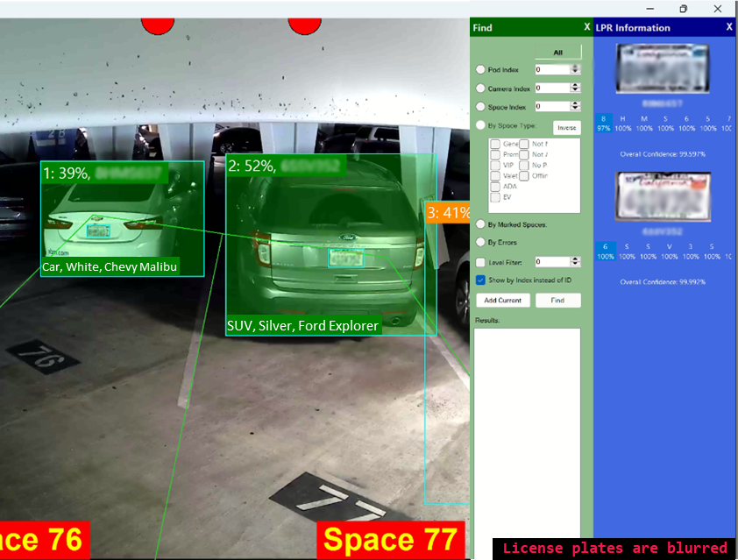Check the VIP space type box
Image resolution: width=738 pixels, height=560 pixels.
point(496,165)
